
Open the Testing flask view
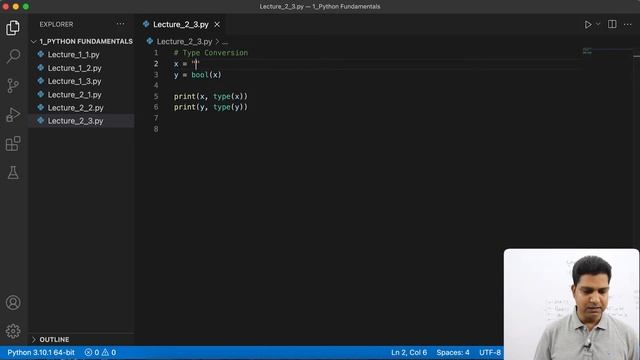point(13,173)
